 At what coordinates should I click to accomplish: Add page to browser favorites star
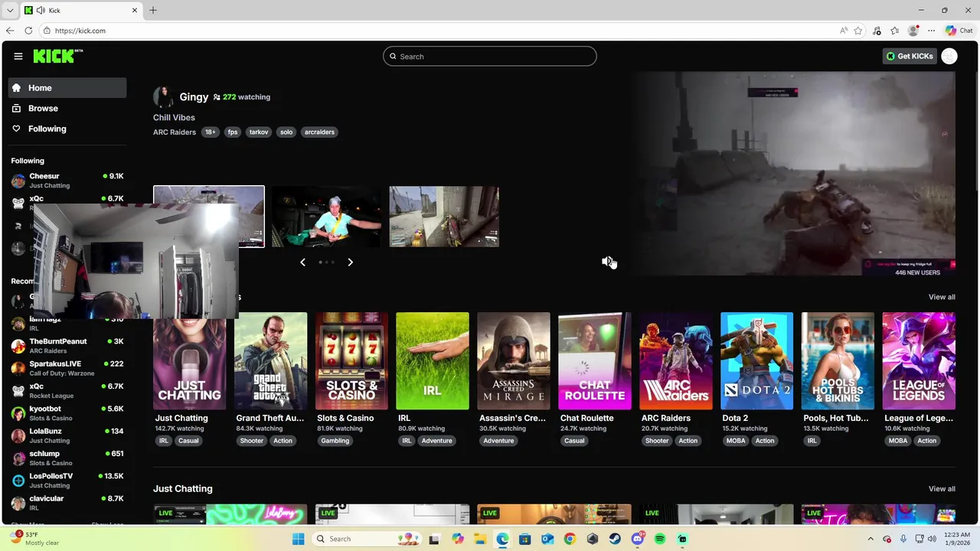click(x=858, y=31)
